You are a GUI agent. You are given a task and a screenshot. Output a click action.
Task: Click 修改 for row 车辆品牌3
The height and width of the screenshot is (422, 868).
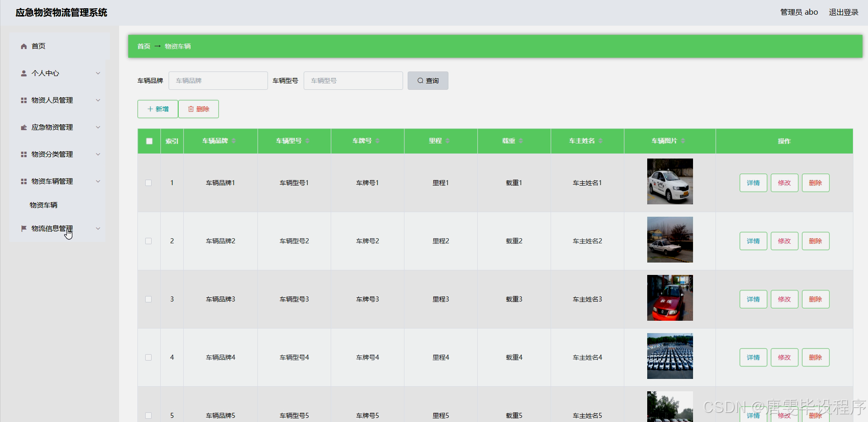pyautogui.click(x=784, y=299)
